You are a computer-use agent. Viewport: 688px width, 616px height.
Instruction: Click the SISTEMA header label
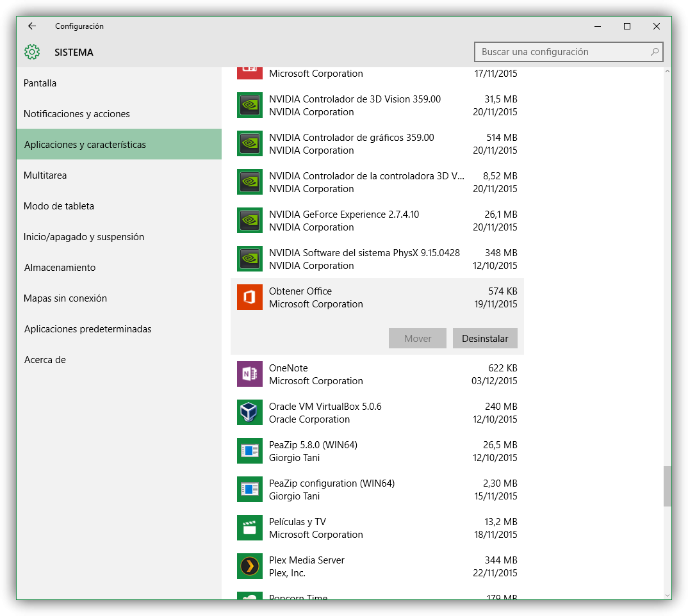(x=74, y=53)
